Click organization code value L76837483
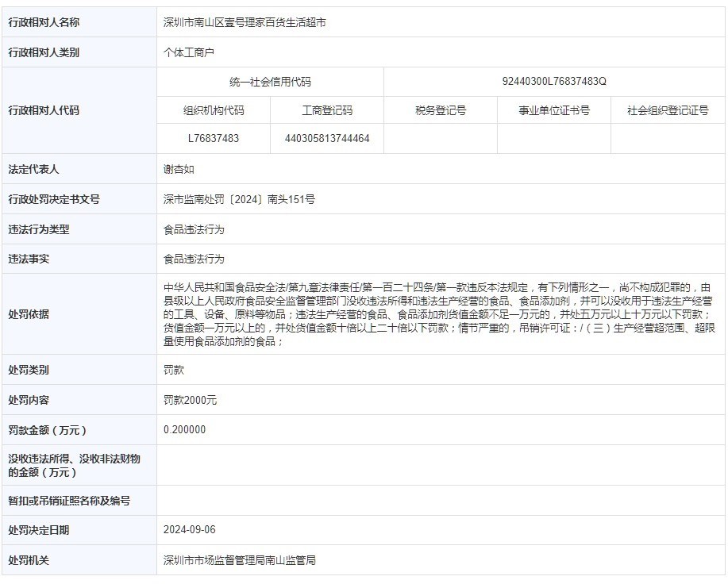Image resolution: width=728 pixels, height=584 pixels. (214, 138)
